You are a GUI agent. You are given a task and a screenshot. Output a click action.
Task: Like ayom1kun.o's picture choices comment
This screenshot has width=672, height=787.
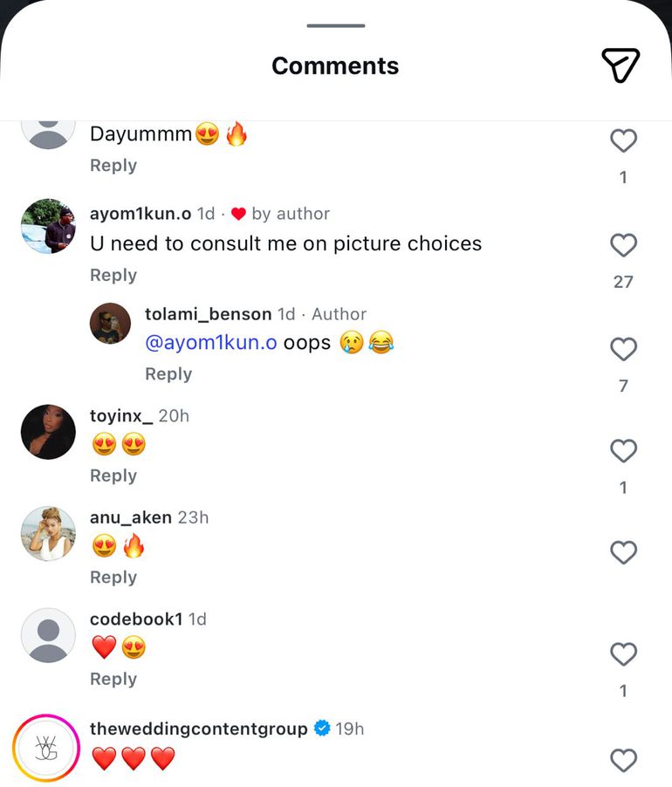click(623, 245)
